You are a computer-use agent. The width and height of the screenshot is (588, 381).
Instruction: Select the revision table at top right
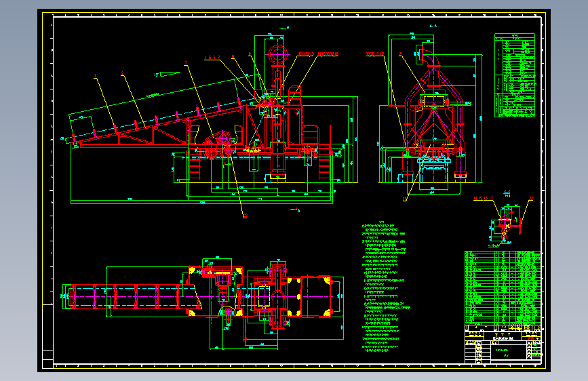click(515, 75)
